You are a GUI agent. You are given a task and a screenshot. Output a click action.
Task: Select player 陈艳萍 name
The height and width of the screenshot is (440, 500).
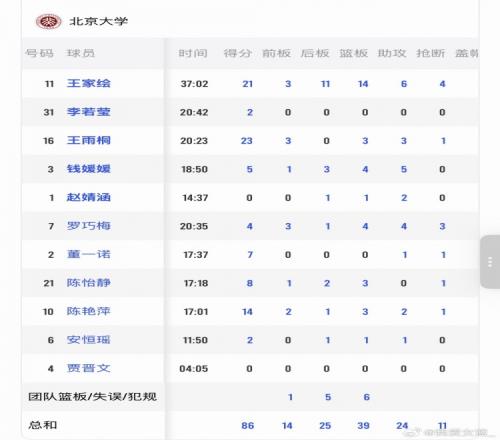coord(89,311)
